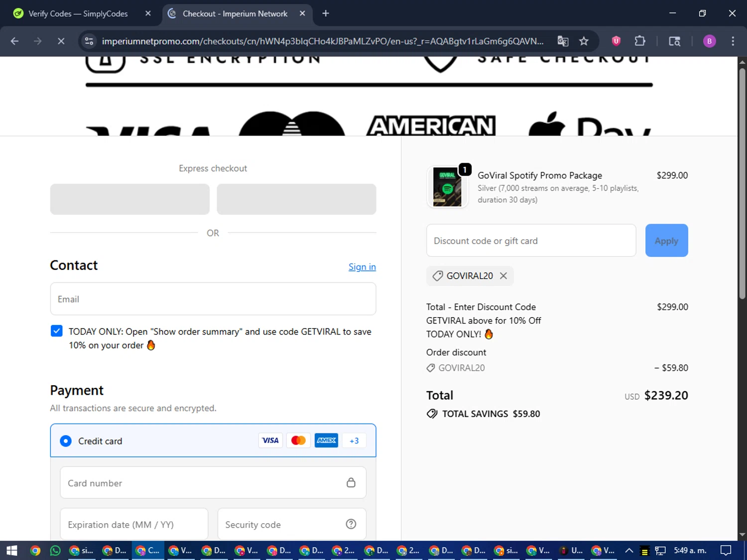The width and height of the screenshot is (747, 560).
Task: Open the Chrome three-dot menu
Action: click(733, 41)
